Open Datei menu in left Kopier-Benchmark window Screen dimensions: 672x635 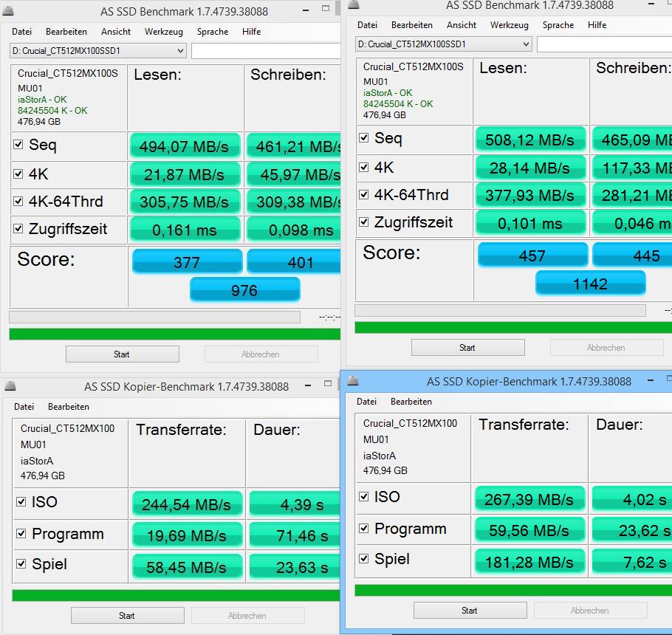(24, 407)
